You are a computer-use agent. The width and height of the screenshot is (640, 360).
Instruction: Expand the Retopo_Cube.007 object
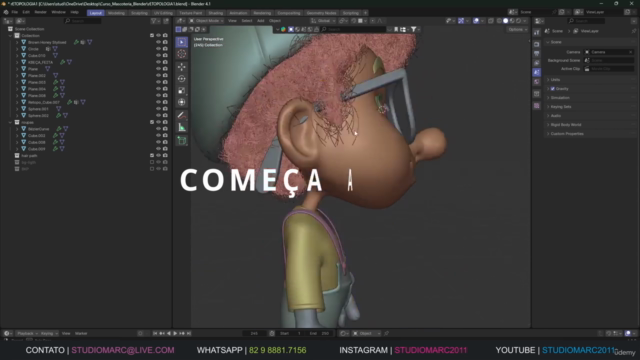pyautogui.click(x=17, y=102)
